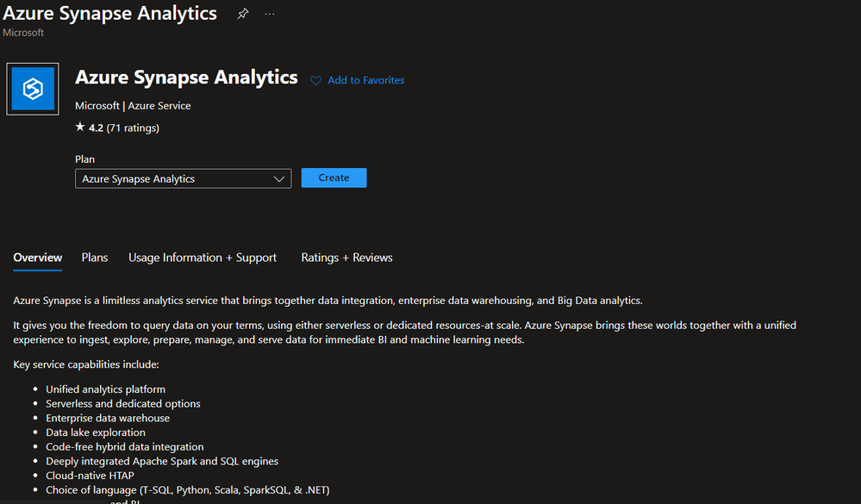The width and height of the screenshot is (861, 504).
Task: Go to Usage Information + Support tab
Action: [202, 258]
